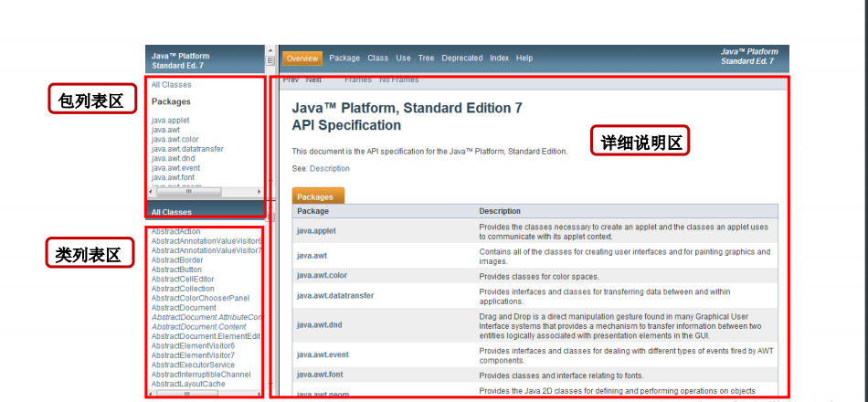This screenshot has width=868, height=402.
Task: Open java.applet in the left package list
Action: [x=171, y=121]
